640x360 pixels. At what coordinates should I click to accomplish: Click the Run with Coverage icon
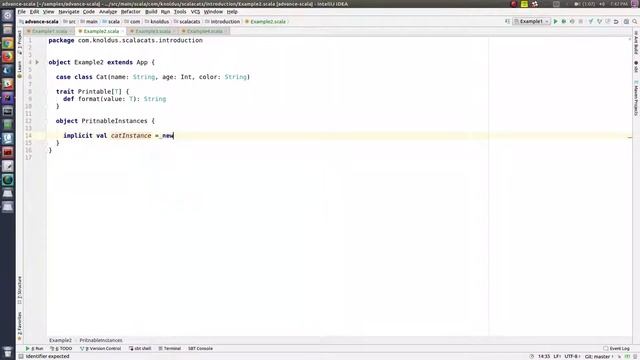572,22
